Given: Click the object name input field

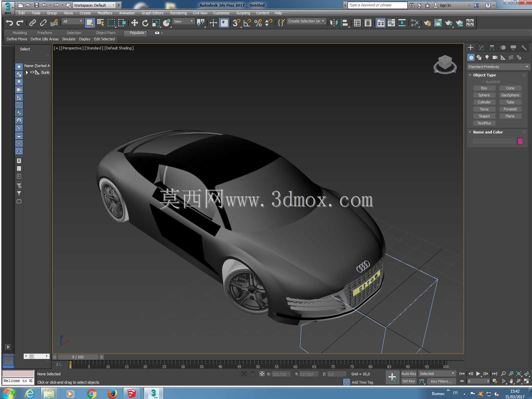Looking at the screenshot, I should coord(494,141).
